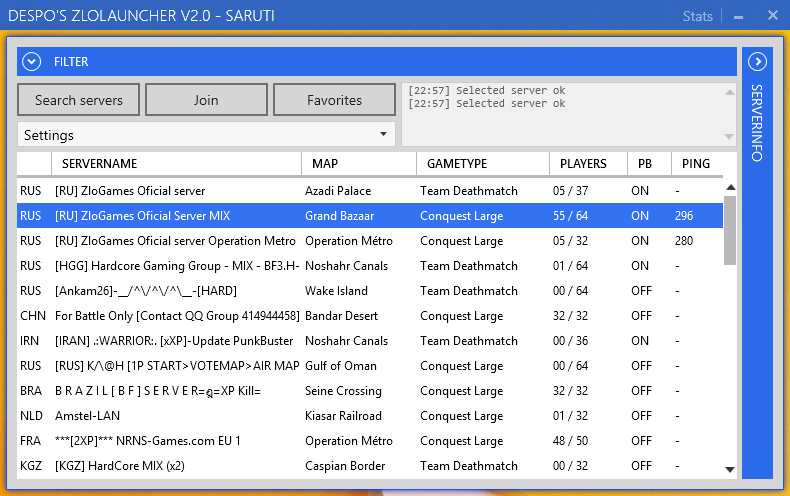Image resolution: width=790 pixels, height=496 pixels.
Task: Close the launcher window
Action: pos(773,16)
